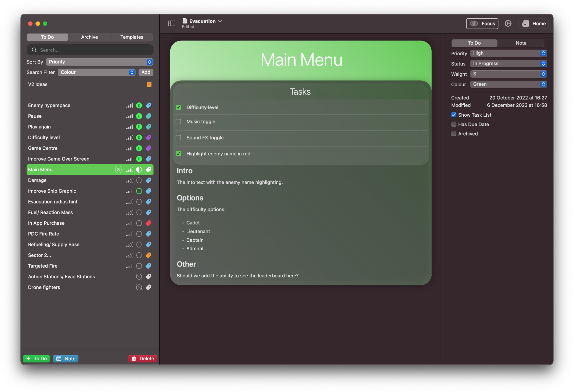
Task: Click red colour tag on In App Purchase
Action: point(148,223)
